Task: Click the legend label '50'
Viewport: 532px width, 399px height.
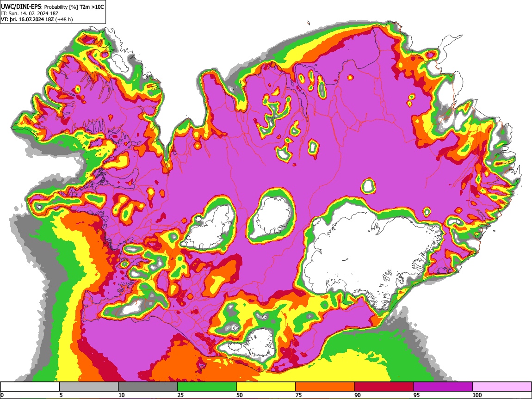Action: 240,395
